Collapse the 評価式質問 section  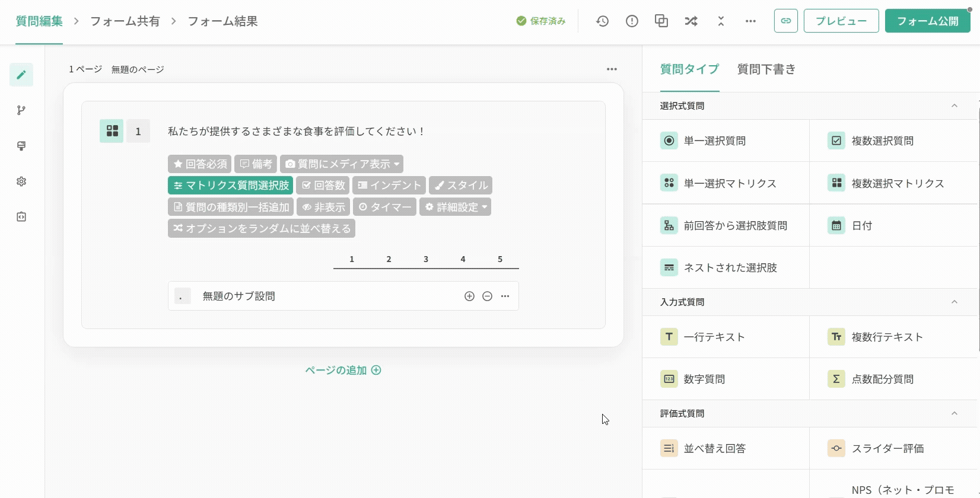pyautogui.click(x=954, y=414)
